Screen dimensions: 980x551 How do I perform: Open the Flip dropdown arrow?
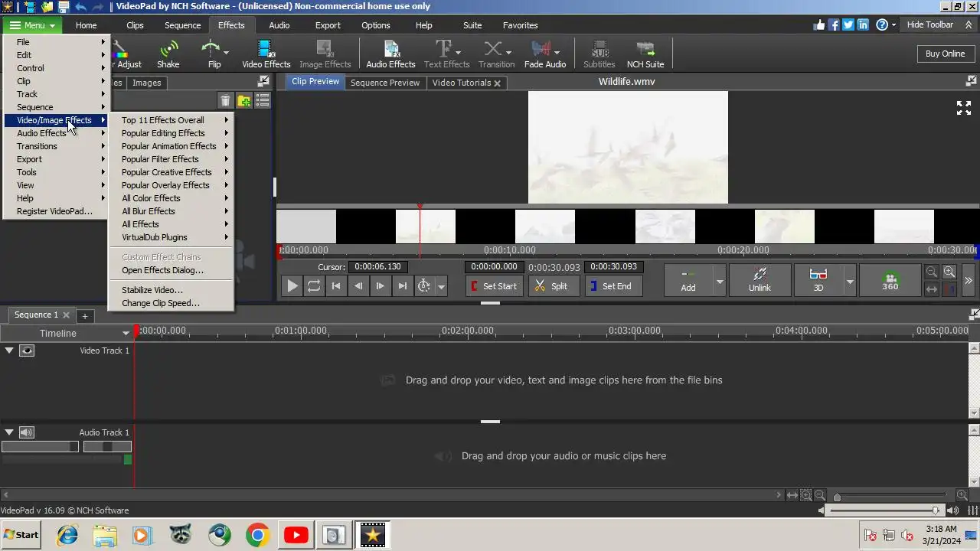click(x=226, y=52)
